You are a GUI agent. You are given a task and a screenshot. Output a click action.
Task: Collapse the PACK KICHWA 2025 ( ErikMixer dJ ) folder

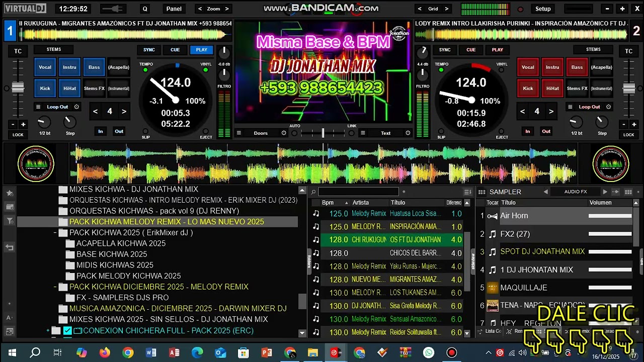coord(55,233)
